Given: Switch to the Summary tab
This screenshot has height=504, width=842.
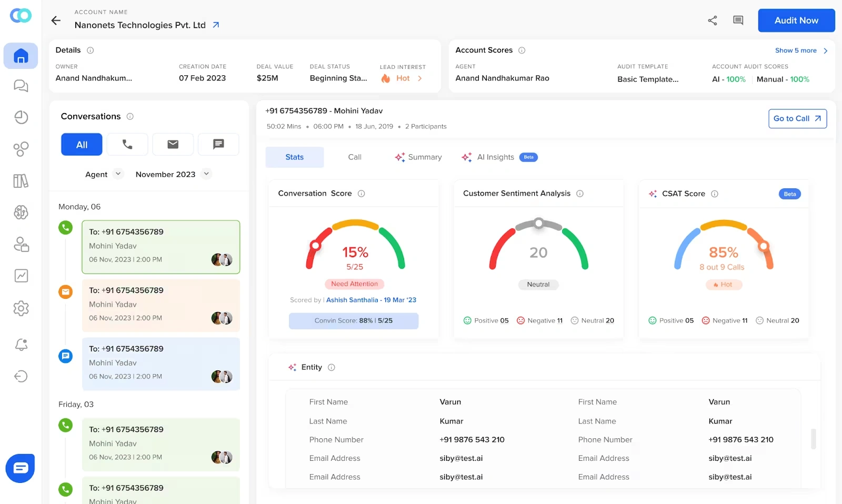Looking at the screenshot, I should (418, 157).
